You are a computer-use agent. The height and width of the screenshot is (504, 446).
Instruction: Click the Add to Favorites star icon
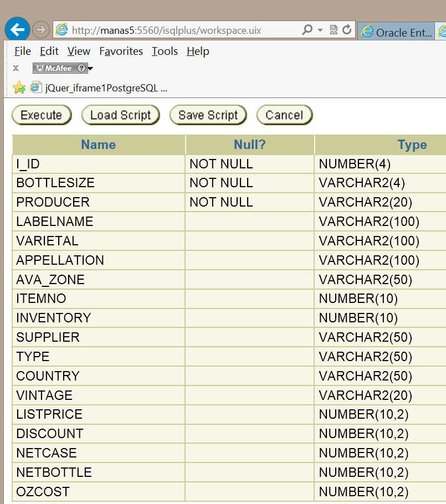[x=19, y=88]
